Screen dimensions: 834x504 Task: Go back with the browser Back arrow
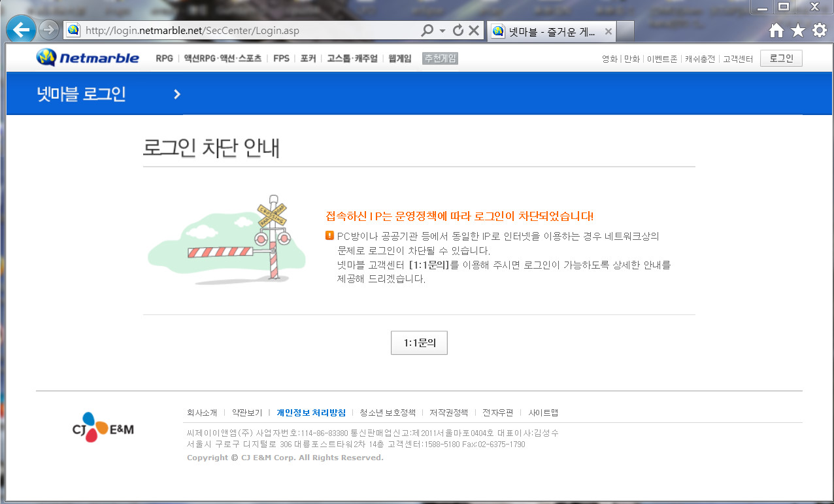click(x=21, y=29)
